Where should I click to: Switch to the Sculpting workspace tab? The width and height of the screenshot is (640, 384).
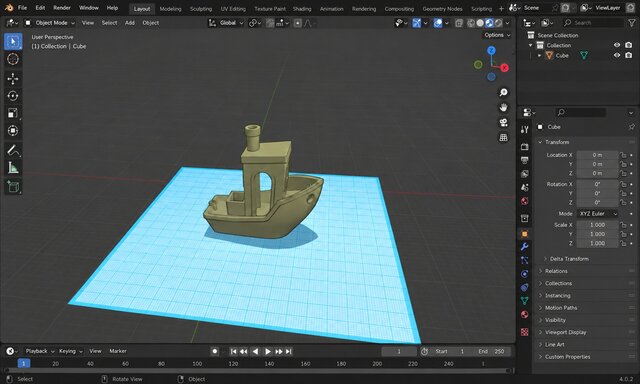point(201,9)
